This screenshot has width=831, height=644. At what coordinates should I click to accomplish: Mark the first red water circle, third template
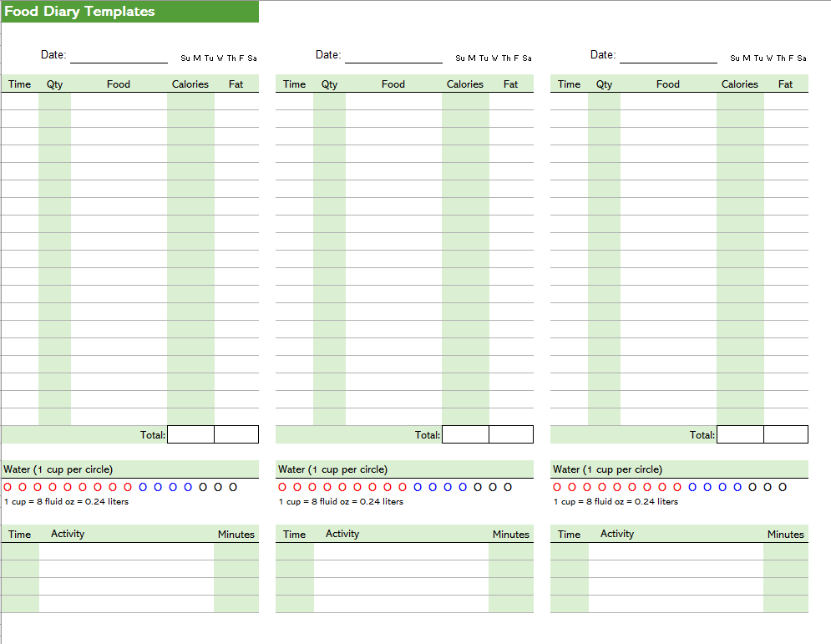[557, 487]
